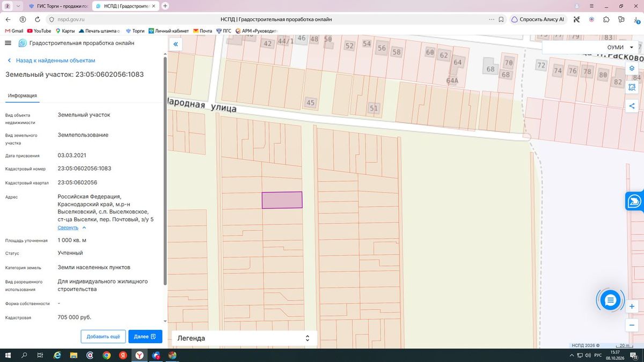
Task: Open a new browser tab
Action: (x=165, y=6)
